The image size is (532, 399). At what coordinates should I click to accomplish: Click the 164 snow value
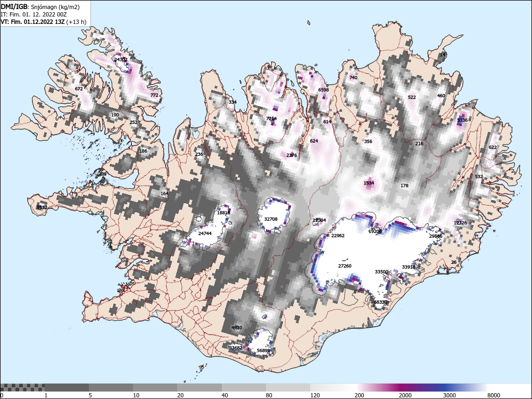coord(164,194)
